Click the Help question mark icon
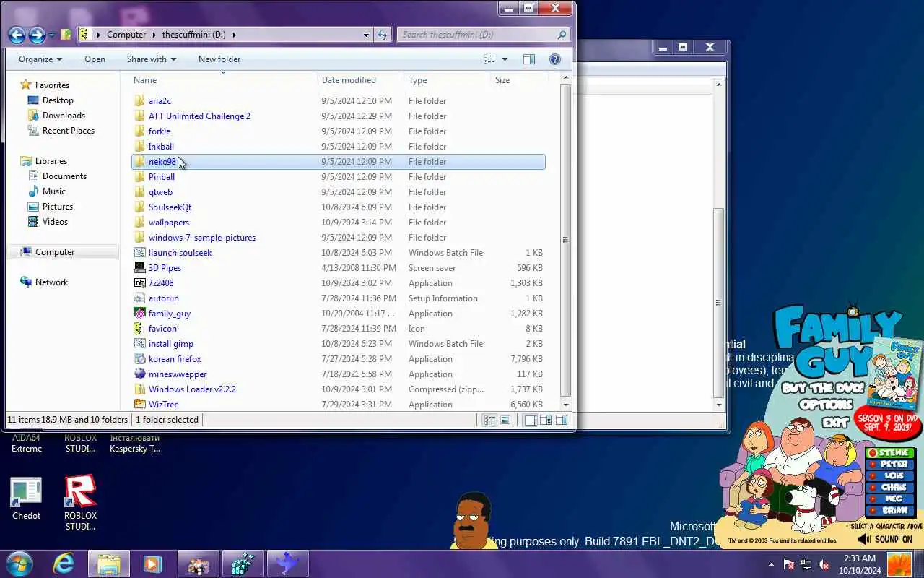The image size is (924, 578). [555, 59]
